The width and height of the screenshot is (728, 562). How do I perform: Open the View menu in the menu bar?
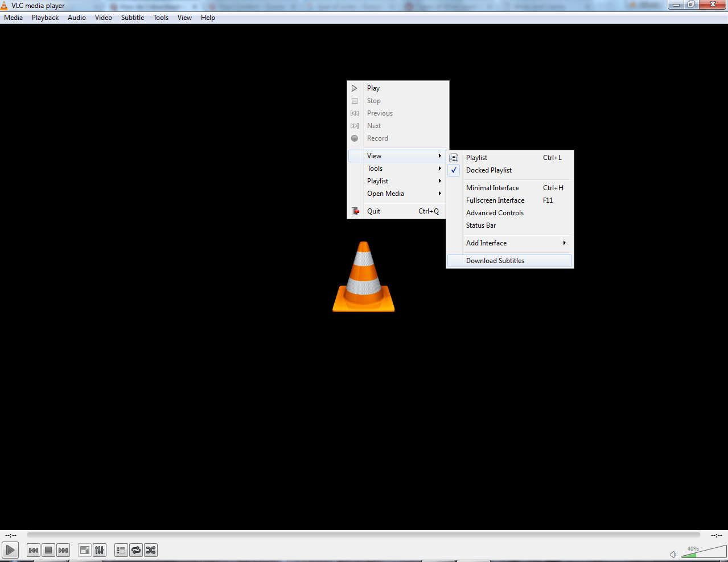184,18
